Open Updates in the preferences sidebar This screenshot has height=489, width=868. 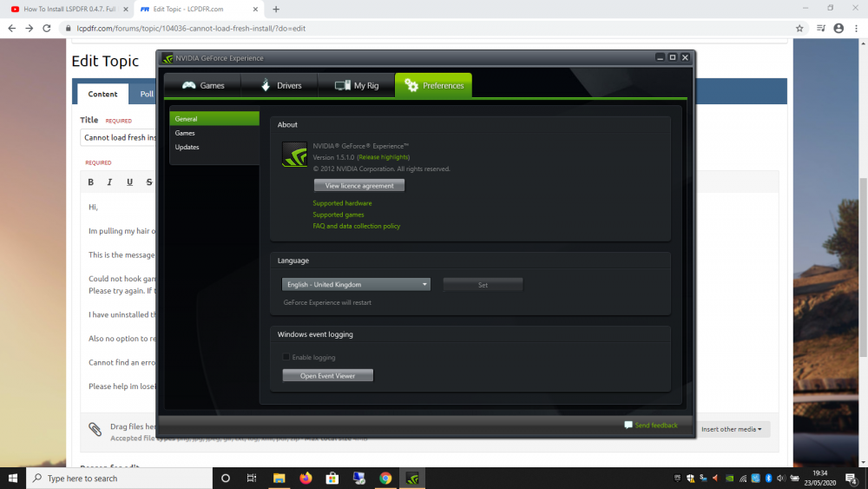click(214, 147)
